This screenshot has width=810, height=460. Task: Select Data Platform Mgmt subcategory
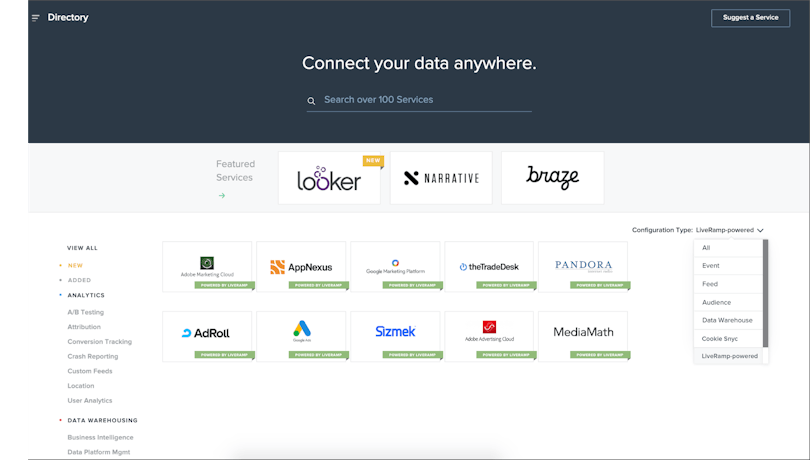coord(99,452)
